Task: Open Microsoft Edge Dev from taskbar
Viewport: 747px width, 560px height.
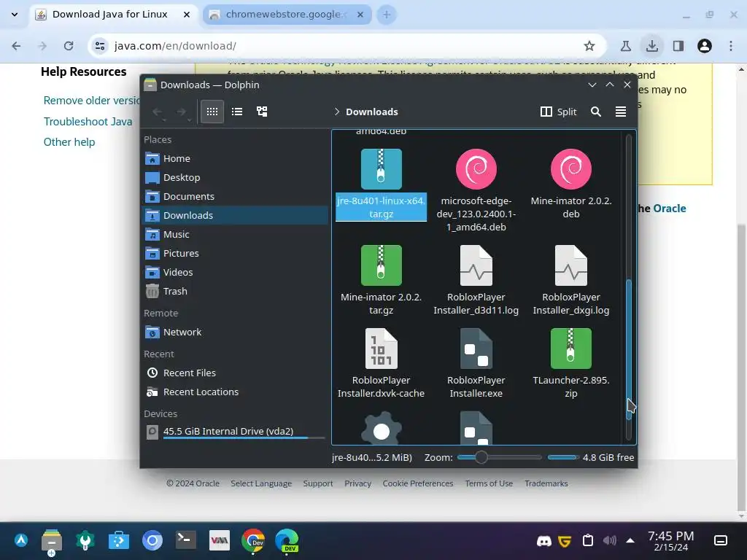Action: click(x=287, y=540)
